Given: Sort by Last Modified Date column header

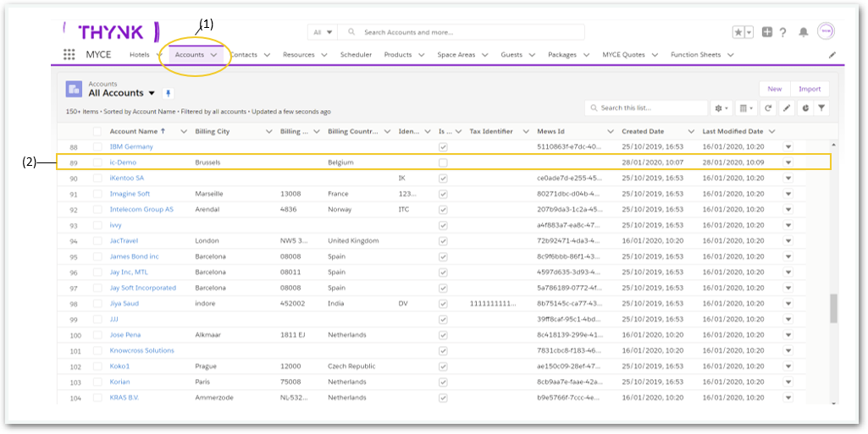Looking at the screenshot, I should 733,132.
